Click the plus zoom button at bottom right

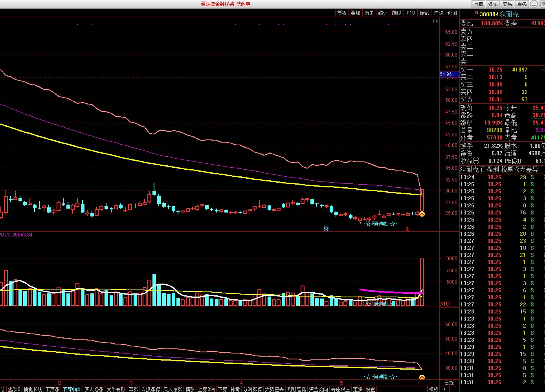point(444,389)
